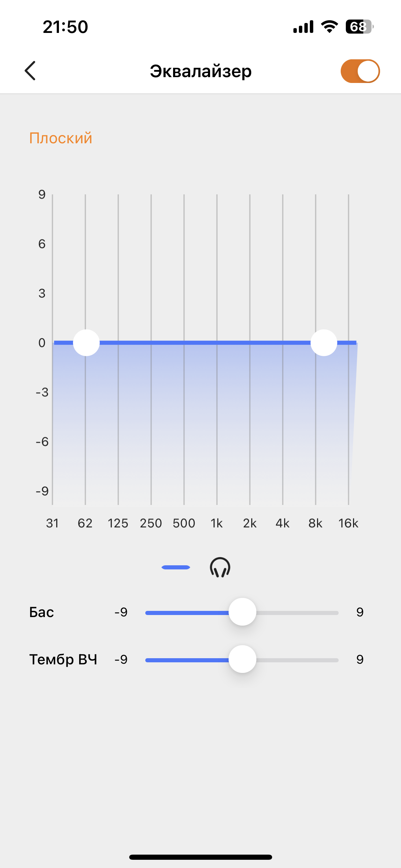
Task: Tap the home indicator bar at bottom
Action: [x=200, y=857]
